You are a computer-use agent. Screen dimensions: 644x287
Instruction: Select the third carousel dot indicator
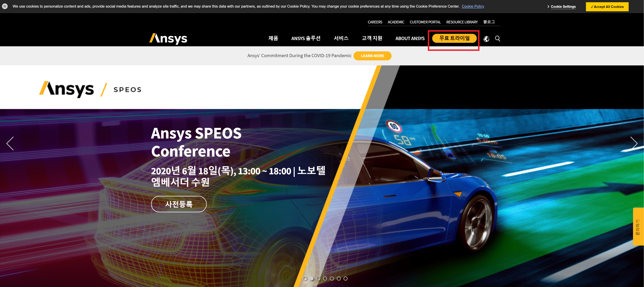point(318,279)
